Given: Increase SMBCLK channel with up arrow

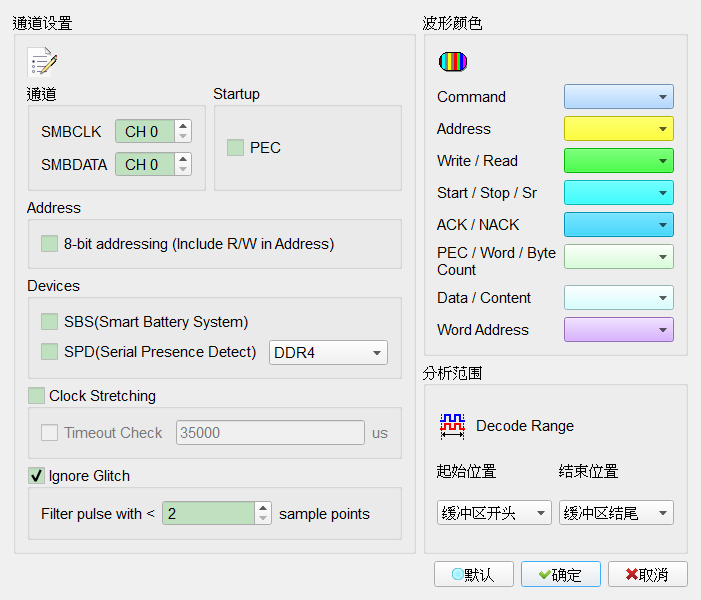Looking at the screenshot, I should click(x=183, y=126).
